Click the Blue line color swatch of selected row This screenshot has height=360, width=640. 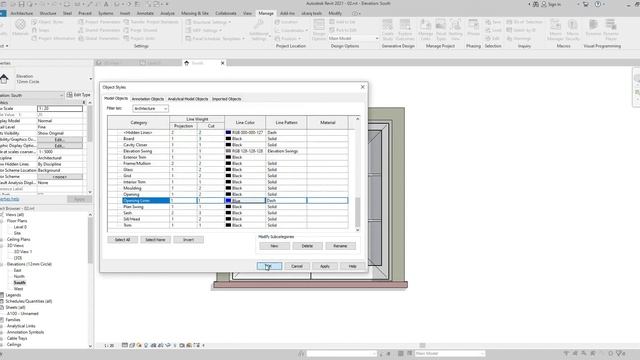pyautogui.click(x=228, y=200)
